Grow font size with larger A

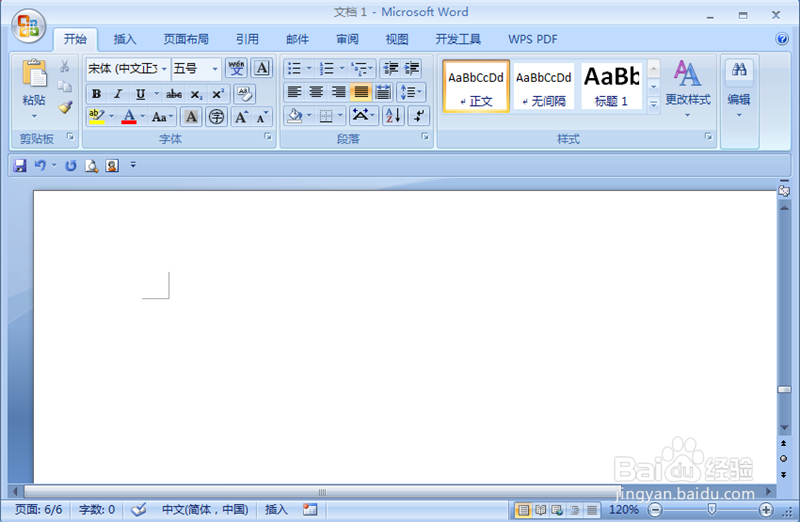[241, 117]
